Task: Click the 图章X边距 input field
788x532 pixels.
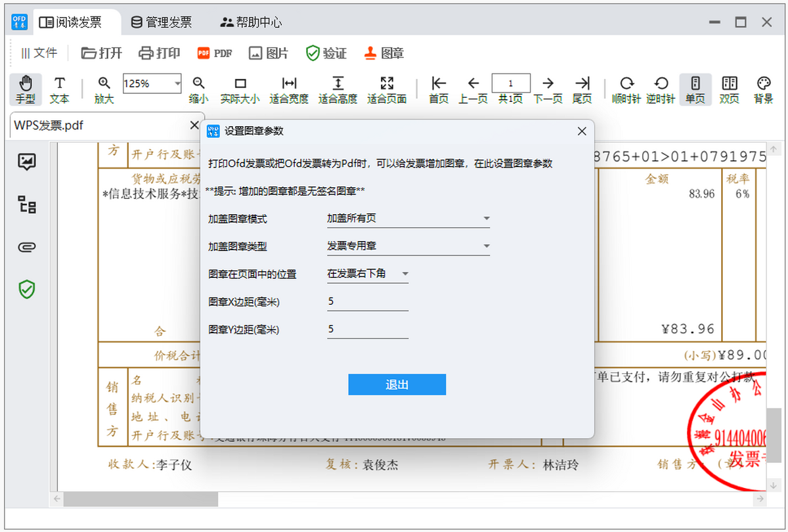Action: point(368,301)
